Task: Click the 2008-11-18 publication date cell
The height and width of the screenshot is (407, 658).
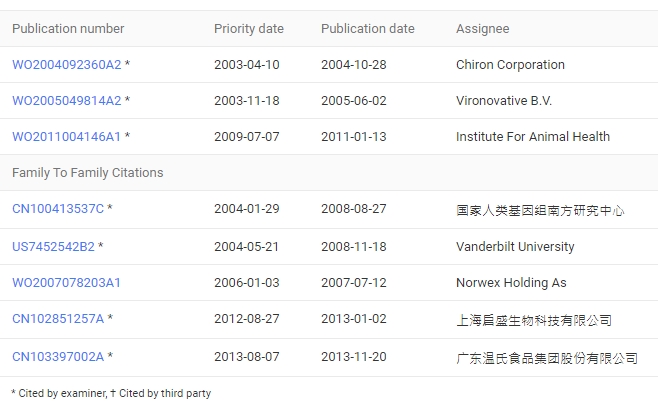Action: click(x=353, y=247)
